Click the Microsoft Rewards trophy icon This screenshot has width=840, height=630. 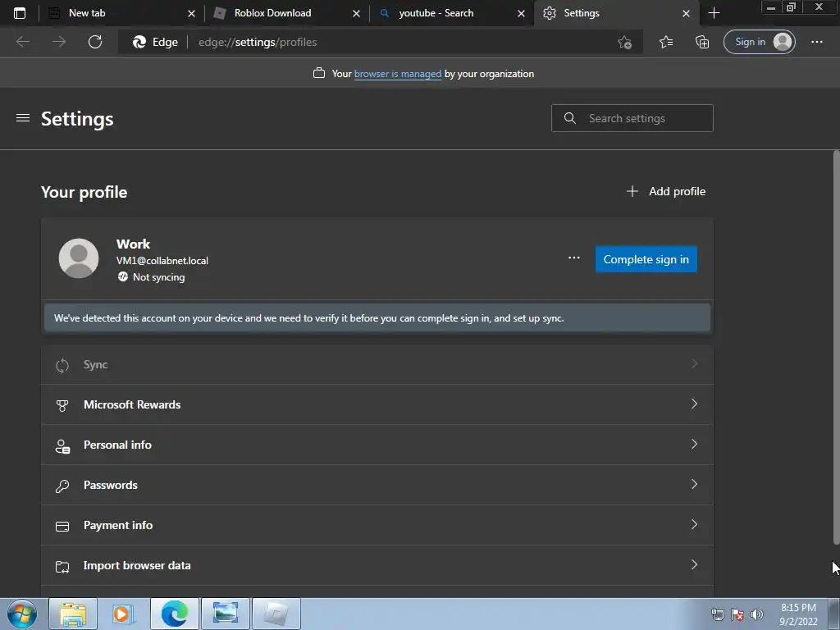pos(62,405)
